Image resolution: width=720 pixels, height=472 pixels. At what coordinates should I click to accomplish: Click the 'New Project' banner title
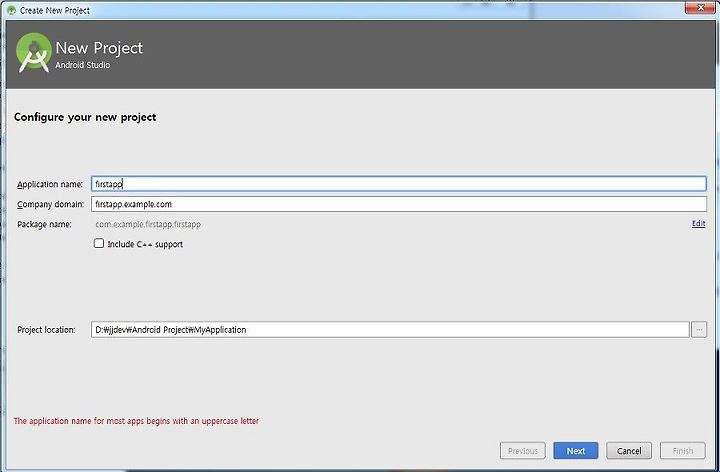click(99, 48)
